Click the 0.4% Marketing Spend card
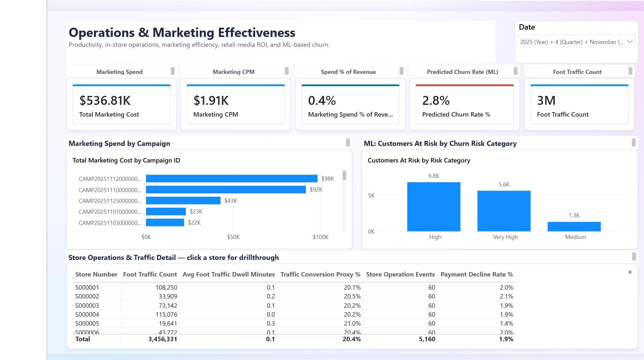The height and width of the screenshot is (360, 644). pyautogui.click(x=350, y=104)
